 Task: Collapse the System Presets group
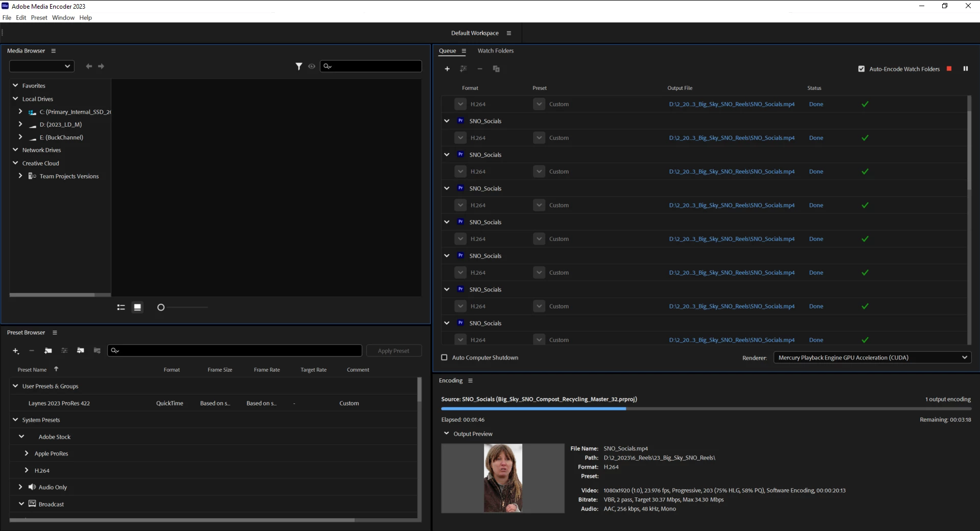[x=15, y=420]
